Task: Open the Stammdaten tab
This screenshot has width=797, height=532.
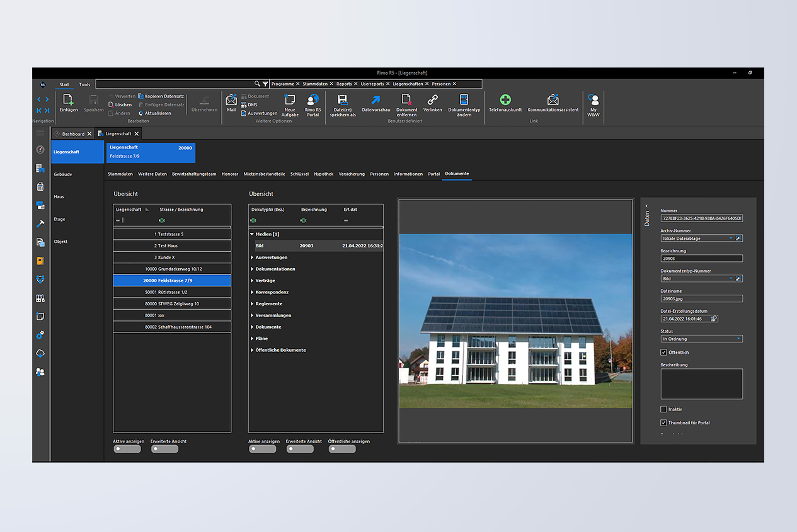Action: [120, 174]
